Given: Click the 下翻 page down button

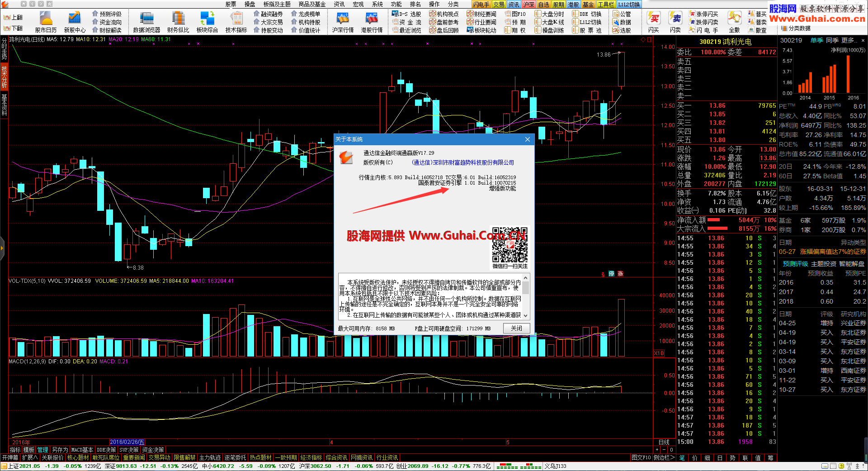Looking at the screenshot, I should 13,28.
